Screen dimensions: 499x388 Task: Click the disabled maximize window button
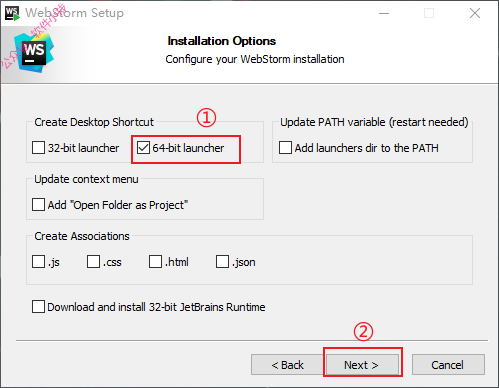point(429,13)
